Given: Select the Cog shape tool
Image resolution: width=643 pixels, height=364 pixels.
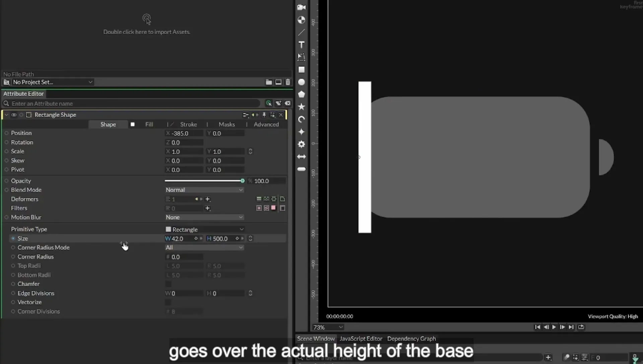Looking at the screenshot, I should point(301,144).
